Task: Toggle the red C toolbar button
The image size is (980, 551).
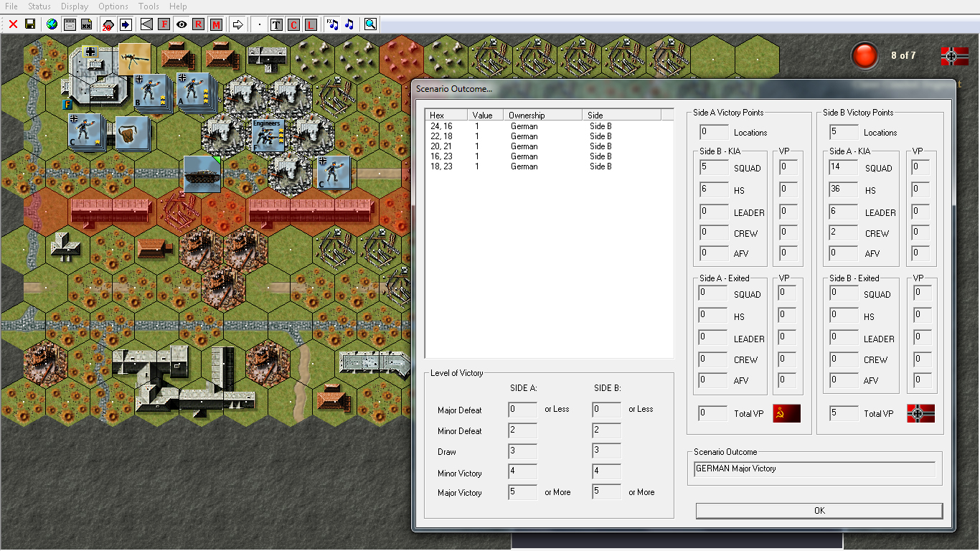Action: coord(293,24)
